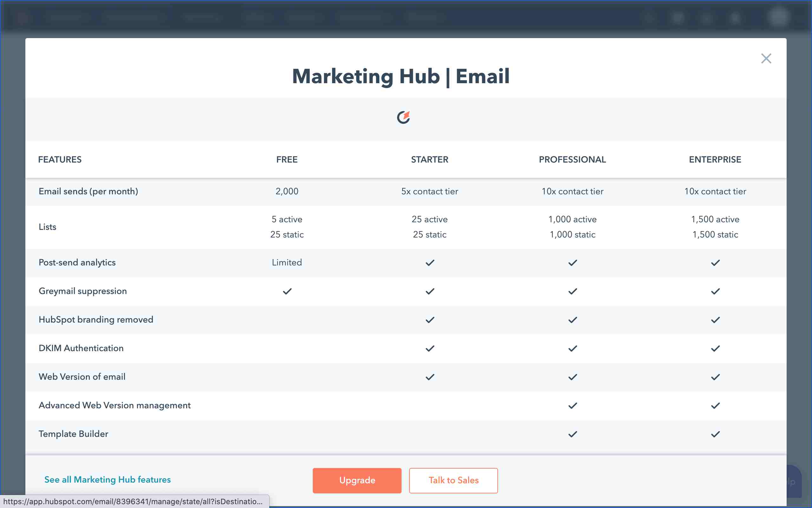Click Starter checkmark for Web Version of email
812x508 pixels.
[430, 377]
